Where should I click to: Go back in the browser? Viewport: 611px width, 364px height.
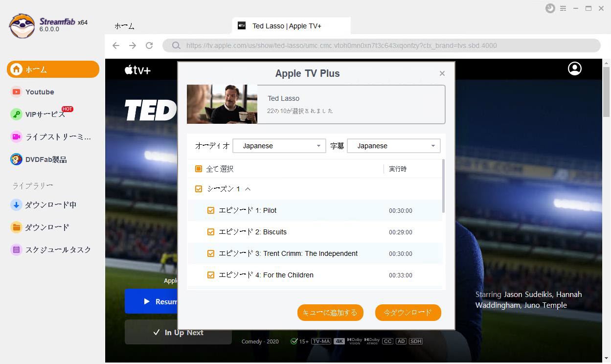coord(116,45)
